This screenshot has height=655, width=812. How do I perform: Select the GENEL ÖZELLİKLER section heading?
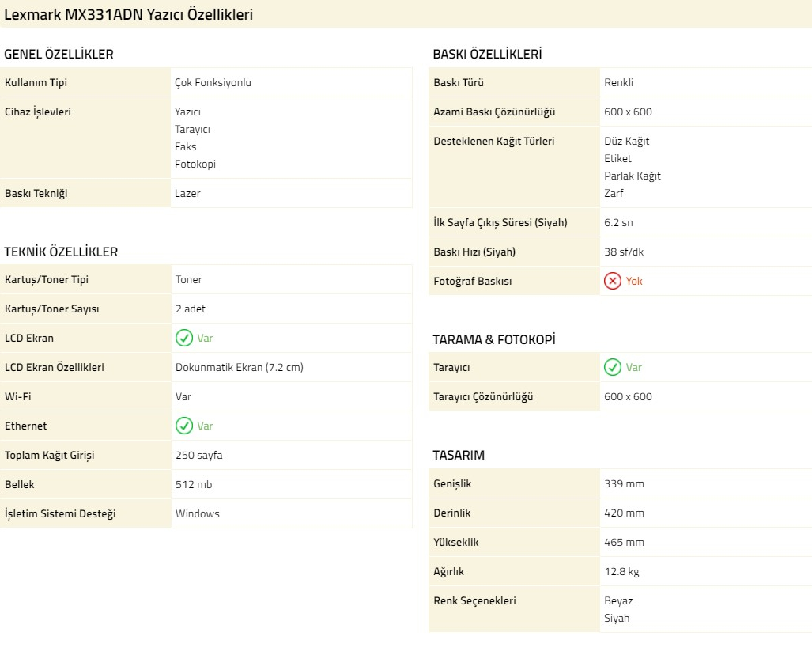59,55
